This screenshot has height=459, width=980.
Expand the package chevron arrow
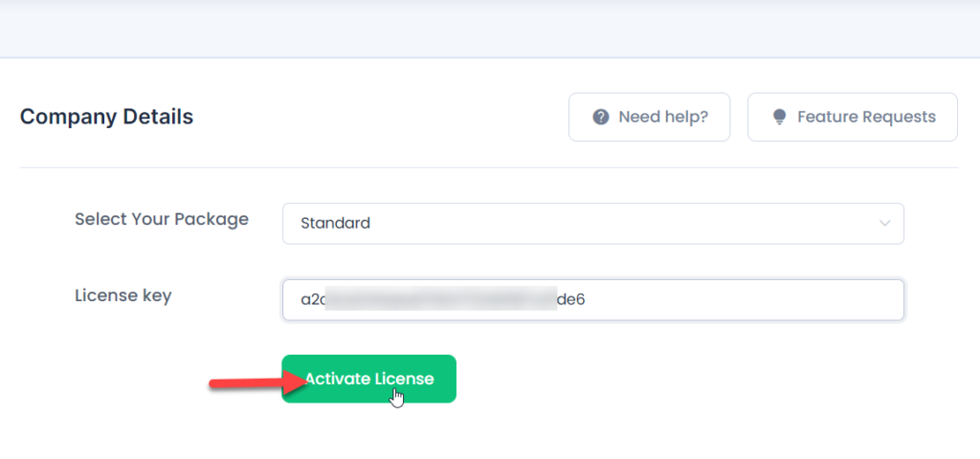pyautogui.click(x=884, y=223)
